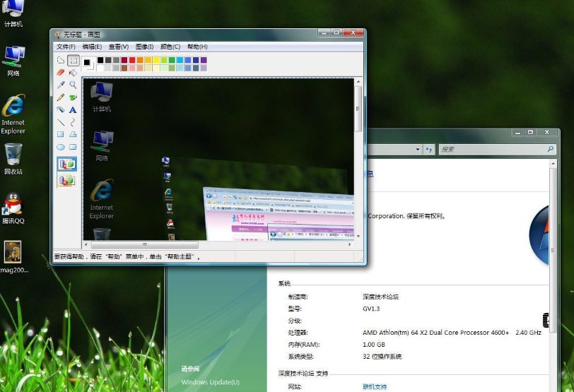The width and height of the screenshot is (574, 392).
Task: Activate the Pick Color eyedropper tool
Action: (x=61, y=85)
